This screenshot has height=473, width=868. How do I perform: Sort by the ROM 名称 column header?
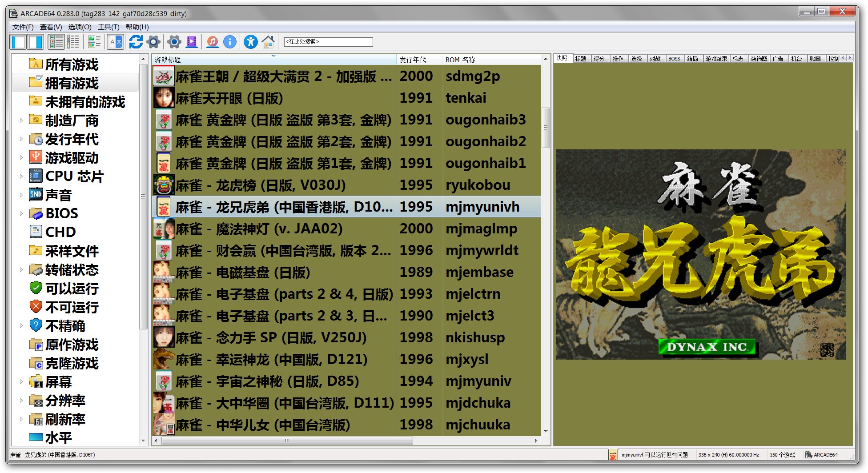[x=460, y=60]
